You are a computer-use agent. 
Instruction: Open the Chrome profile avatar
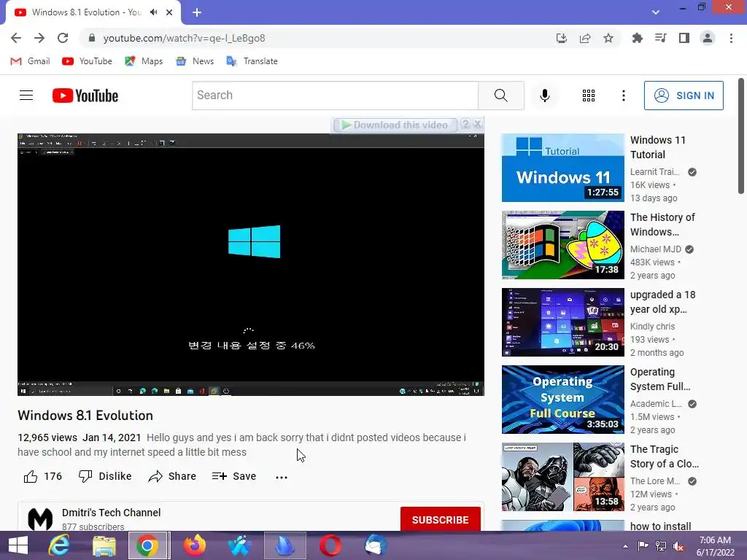click(x=708, y=38)
